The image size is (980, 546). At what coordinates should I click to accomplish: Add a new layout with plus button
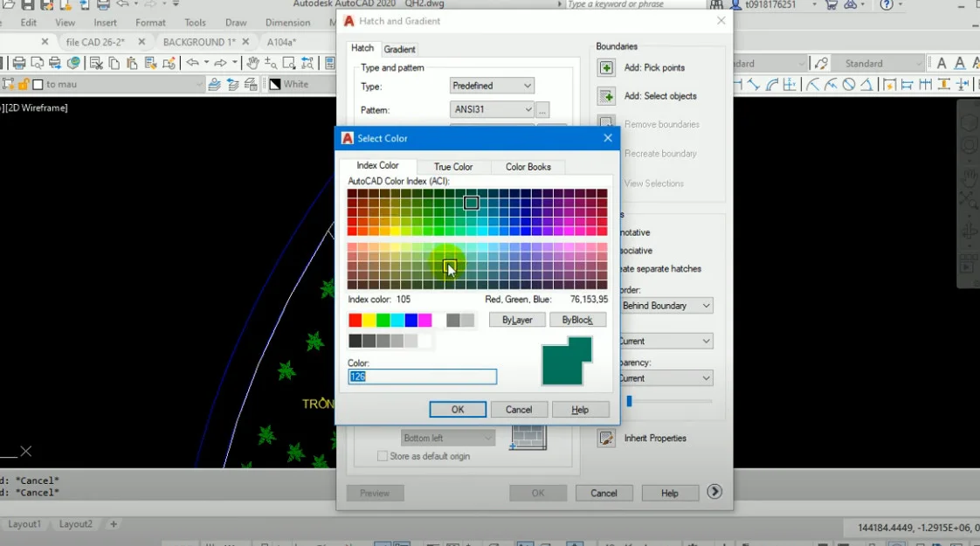click(114, 524)
